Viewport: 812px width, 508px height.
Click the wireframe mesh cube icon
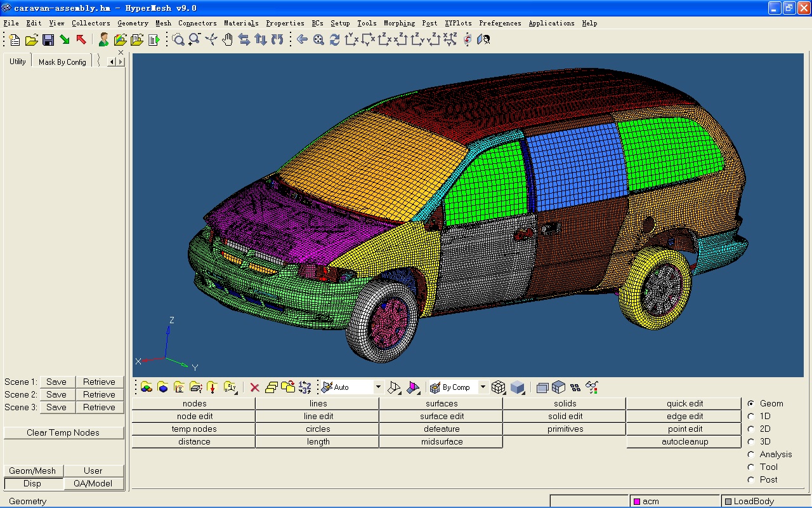pos(499,387)
